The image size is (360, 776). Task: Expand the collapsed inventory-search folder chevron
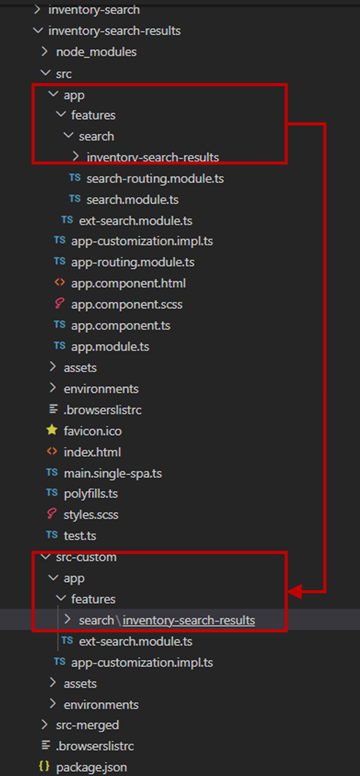[x=37, y=9]
